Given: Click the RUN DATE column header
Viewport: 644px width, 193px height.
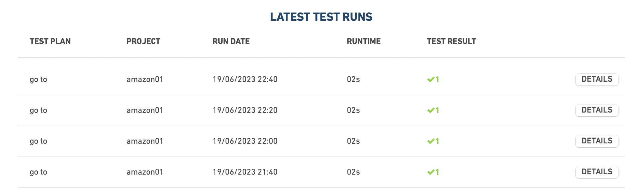Looking at the screenshot, I should (x=231, y=41).
